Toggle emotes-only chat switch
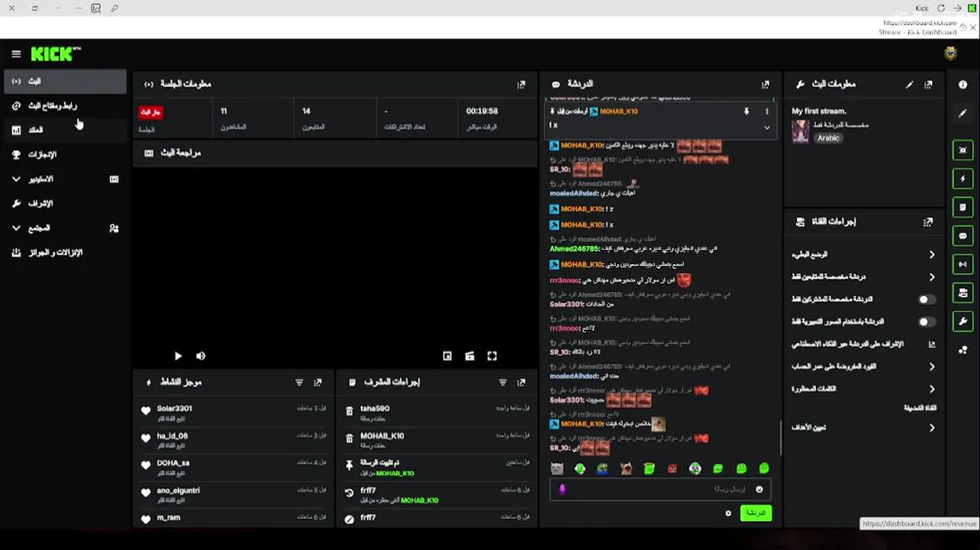The width and height of the screenshot is (980, 550). (x=926, y=322)
